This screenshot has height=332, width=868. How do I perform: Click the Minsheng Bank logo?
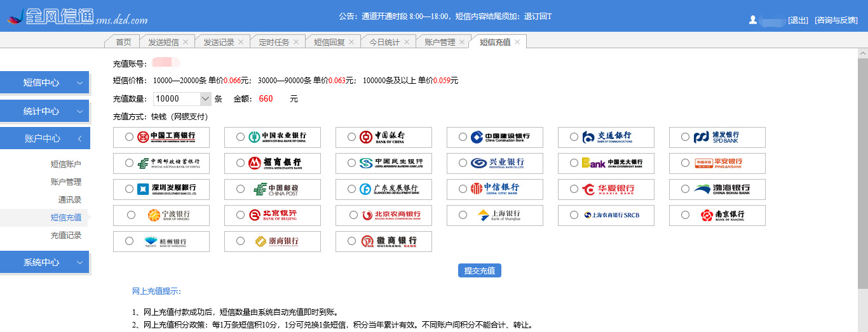click(391, 163)
